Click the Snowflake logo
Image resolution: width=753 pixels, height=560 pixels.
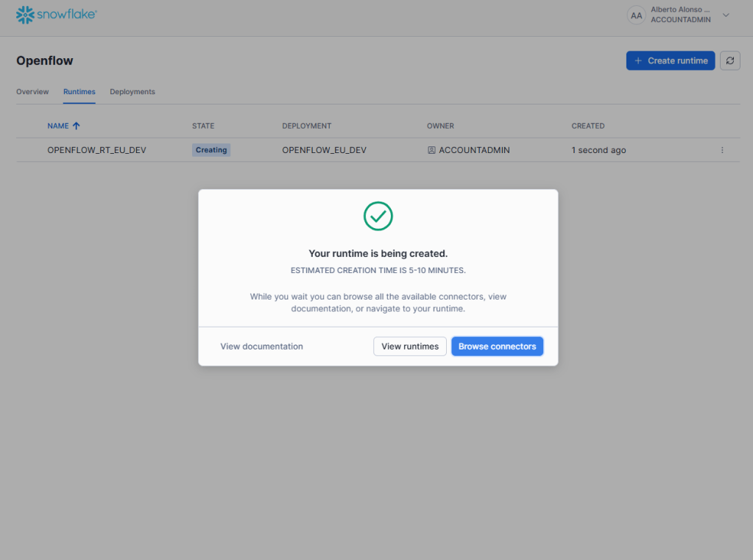tap(57, 15)
